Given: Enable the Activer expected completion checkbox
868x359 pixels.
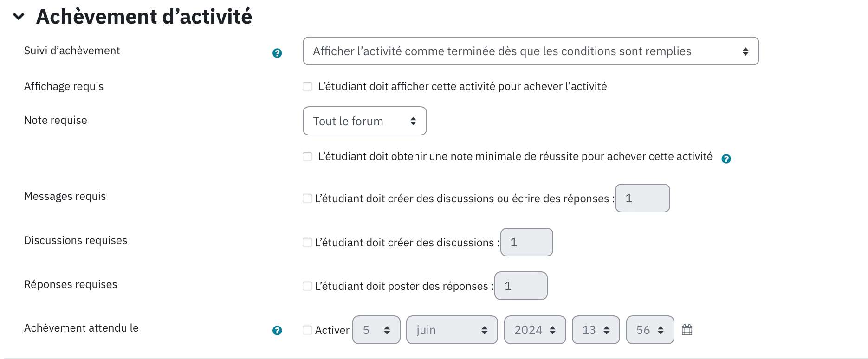Looking at the screenshot, I should coord(307,330).
